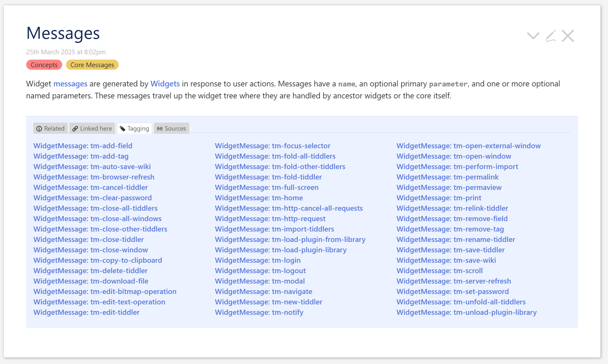Open WidgetMessage: tm-open-external-window link
608x364 pixels.
[x=469, y=146]
